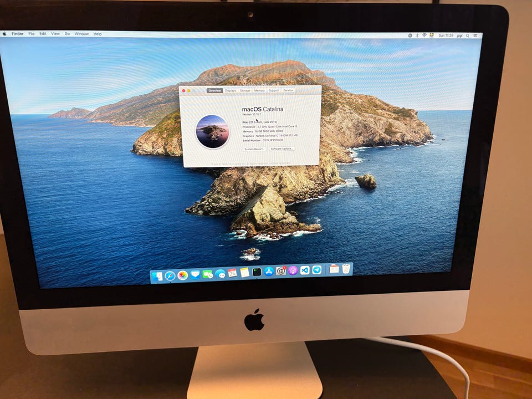This screenshot has height=399, width=532.
Task: Open the Trash in the Dock
Action: [x=346, y=269]
